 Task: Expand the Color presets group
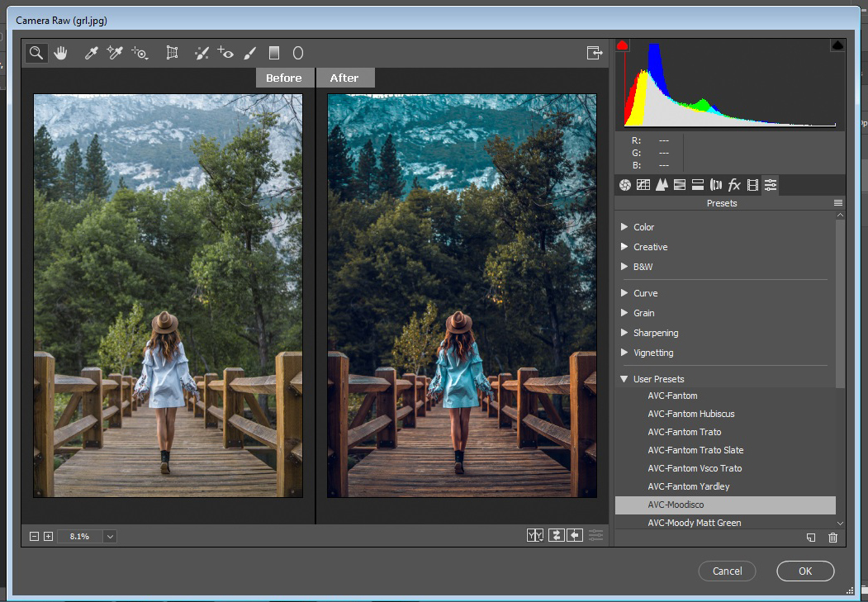(624, 227)
